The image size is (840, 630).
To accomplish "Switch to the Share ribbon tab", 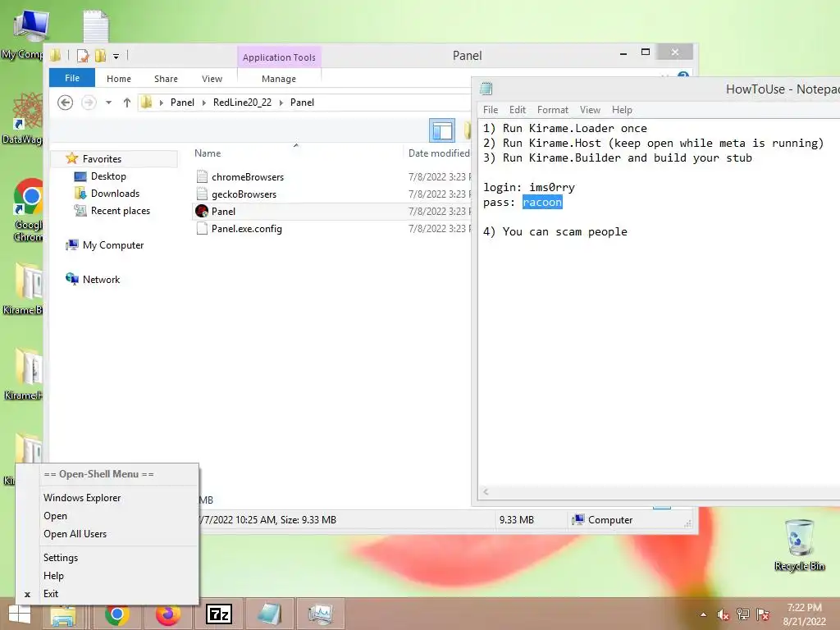I will (166, 79).
